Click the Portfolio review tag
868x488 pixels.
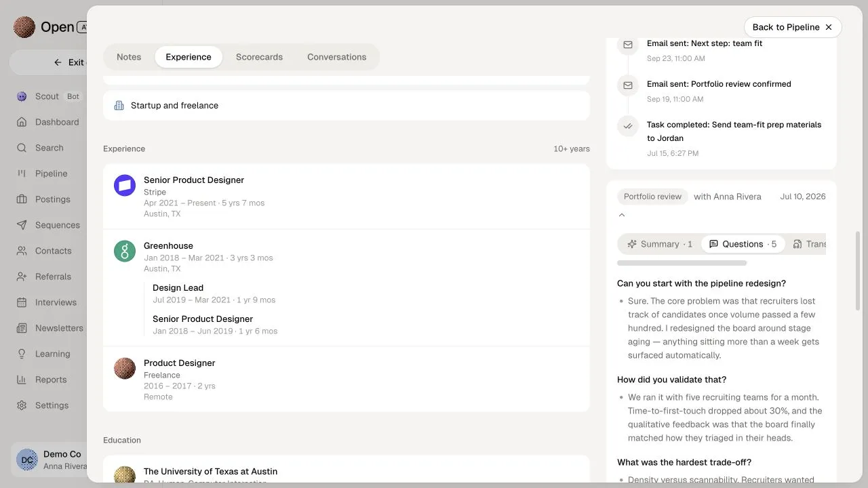pyautogui.click(x=652, y=197)
